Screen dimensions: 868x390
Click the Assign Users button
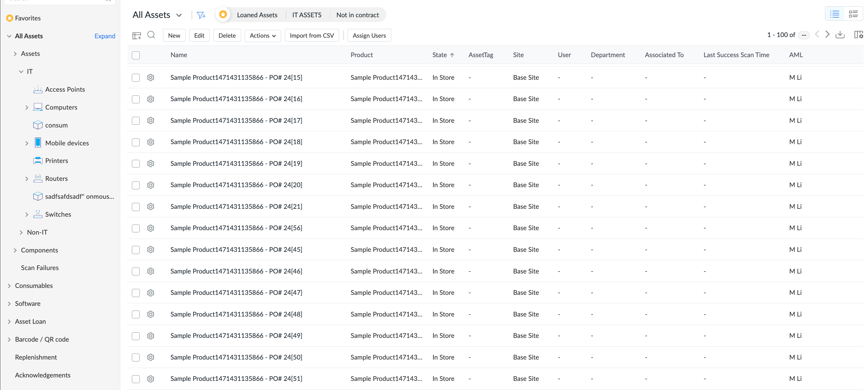(369, 35)
